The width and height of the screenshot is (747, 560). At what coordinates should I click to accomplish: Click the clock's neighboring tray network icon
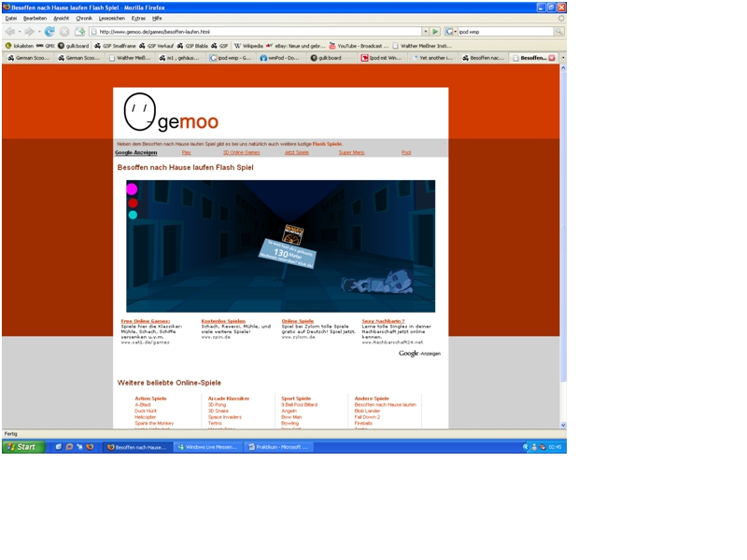click(543, 447)
